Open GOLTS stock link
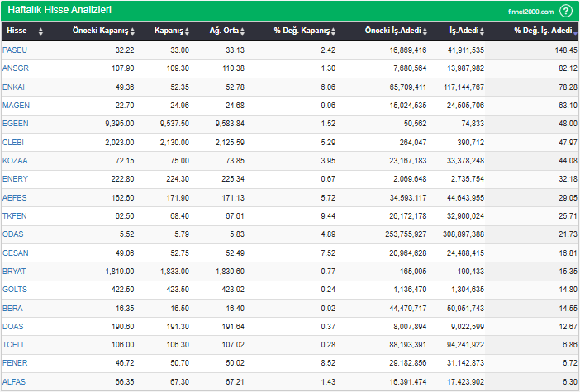The width and height of the screenshot is (580, 392). (15, 290)
